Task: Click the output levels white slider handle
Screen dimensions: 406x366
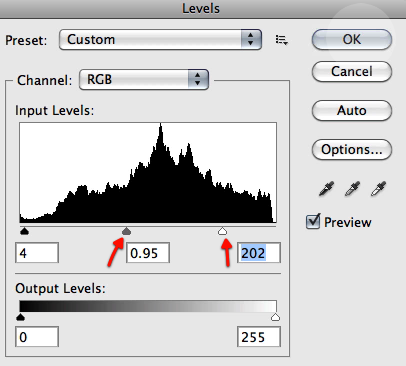Action: [275, 317]
